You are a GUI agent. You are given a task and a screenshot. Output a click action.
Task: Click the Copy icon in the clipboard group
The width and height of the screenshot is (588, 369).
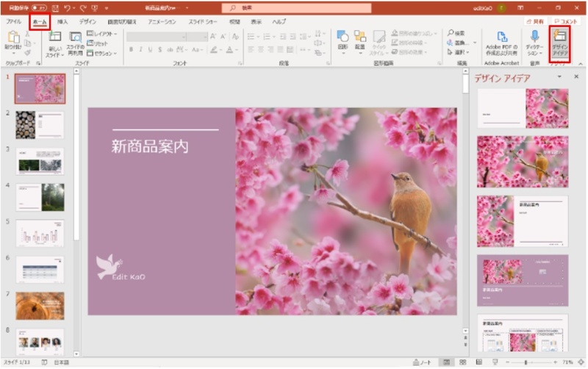(x=27, y=43)
